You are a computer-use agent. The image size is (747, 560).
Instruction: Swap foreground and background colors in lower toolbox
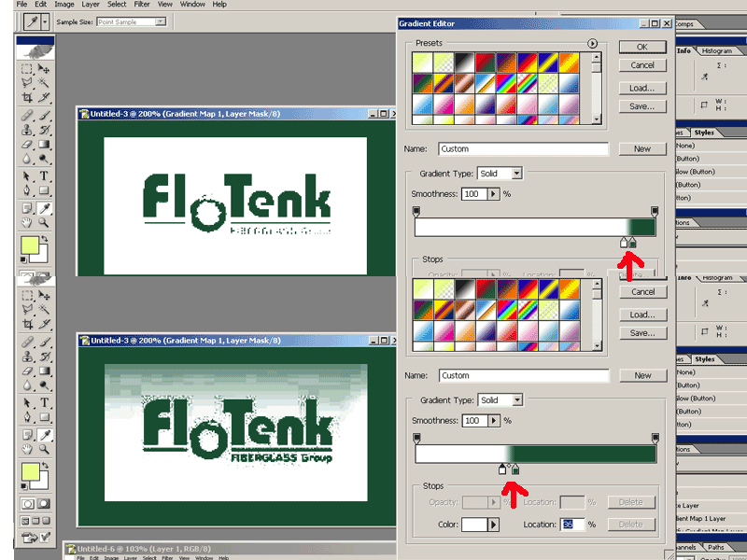[x=44, y=465]
